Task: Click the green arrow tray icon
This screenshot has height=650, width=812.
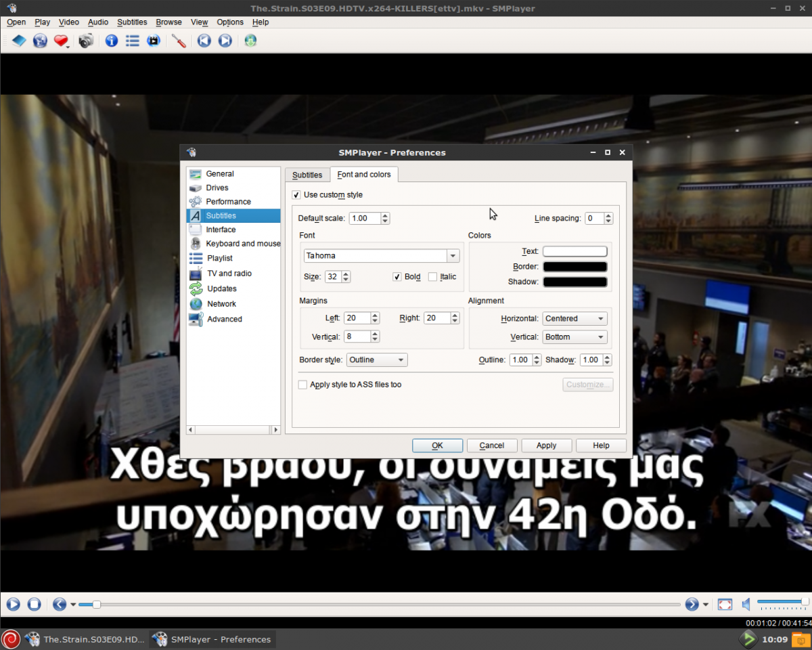Action: tap(748, 639)
